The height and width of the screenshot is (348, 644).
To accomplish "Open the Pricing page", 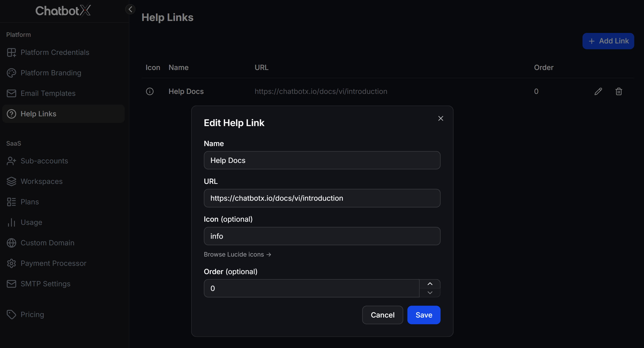I will click(63, 315).
